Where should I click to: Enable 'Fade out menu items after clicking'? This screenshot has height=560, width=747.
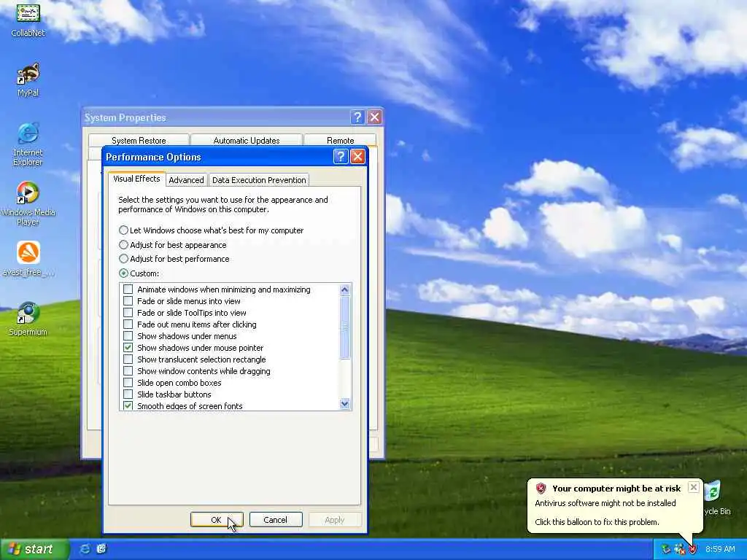click(x=128, y=324)
